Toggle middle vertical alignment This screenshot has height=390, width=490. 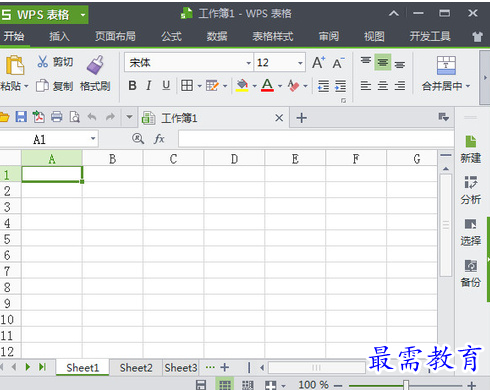(383, 62)
